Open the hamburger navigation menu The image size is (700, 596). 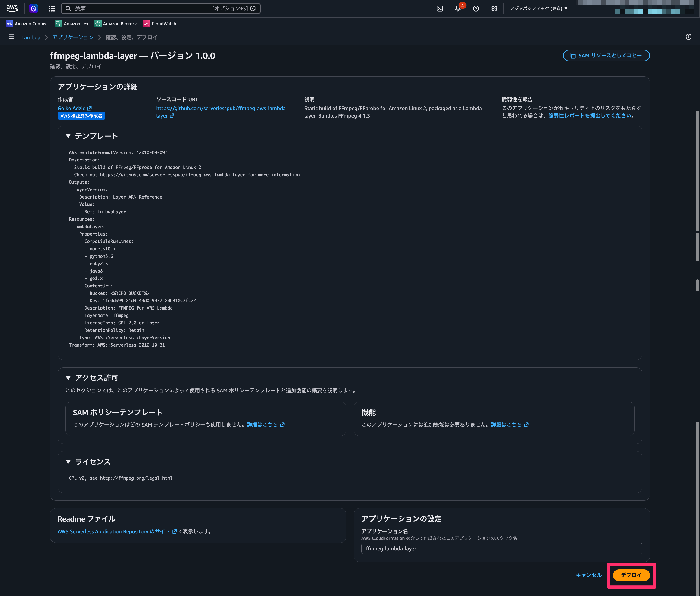pos(11,37)
